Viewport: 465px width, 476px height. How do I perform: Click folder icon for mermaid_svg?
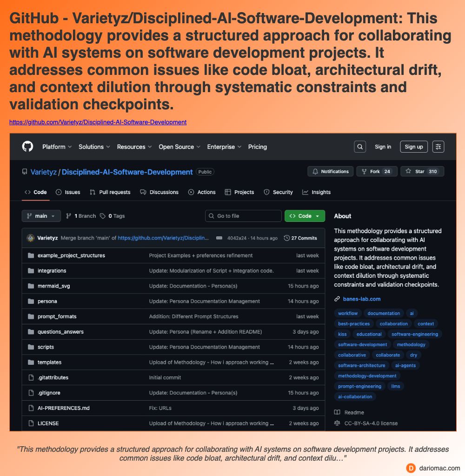click(x=31, y=286)
